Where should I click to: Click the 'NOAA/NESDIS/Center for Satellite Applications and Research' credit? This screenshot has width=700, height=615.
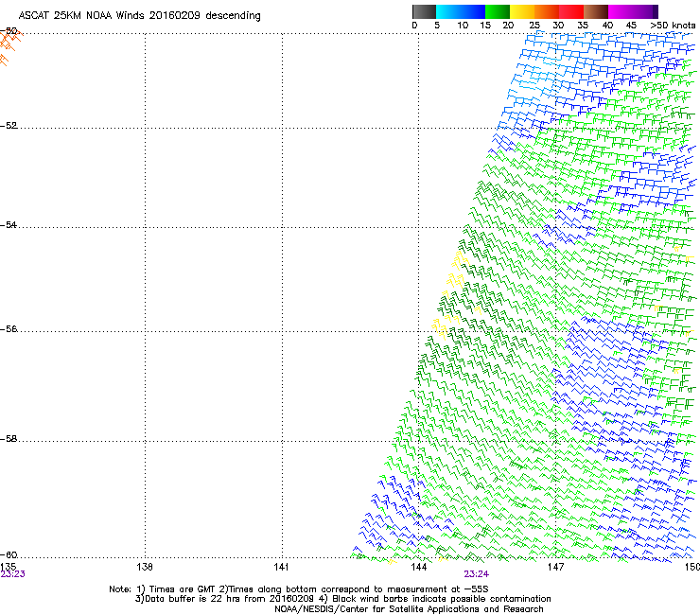(409, 609)
